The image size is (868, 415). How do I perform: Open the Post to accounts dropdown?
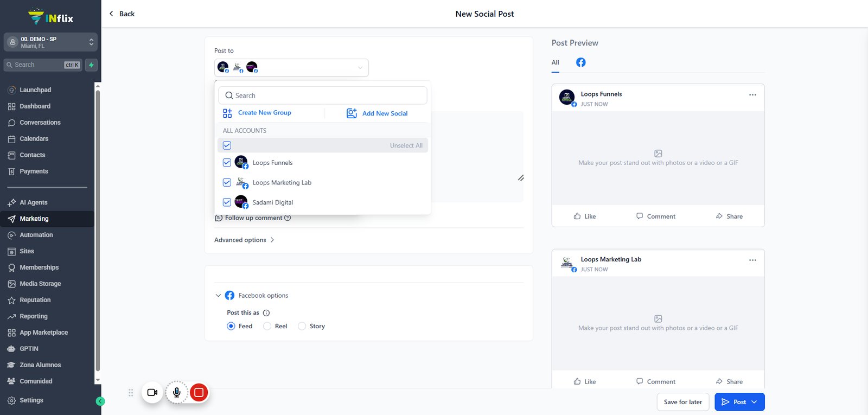pyautogui.click(x=291, y=68)
